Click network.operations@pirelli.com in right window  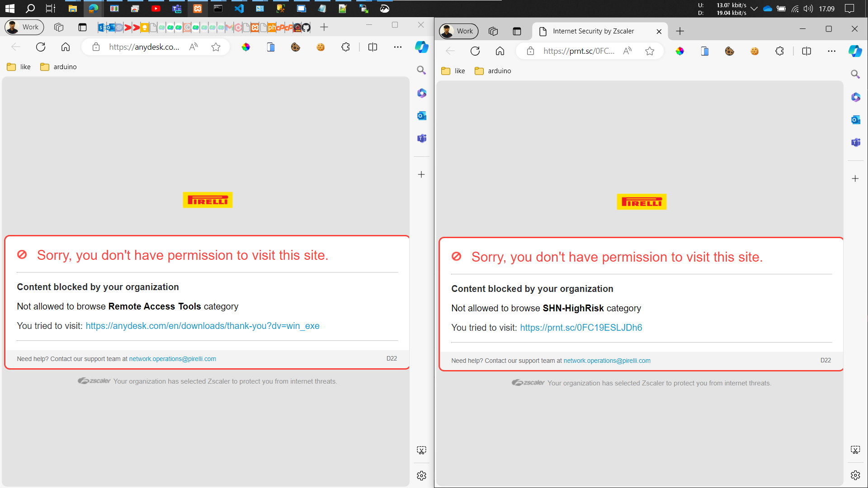(607, 361)
